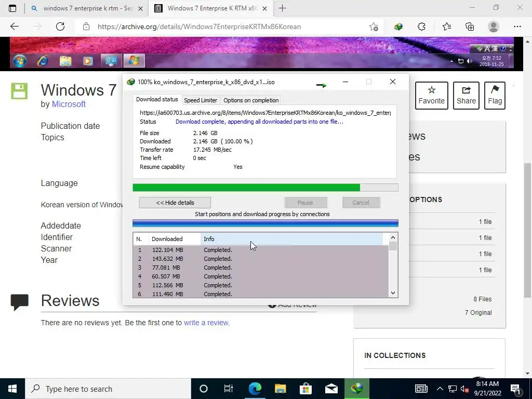Go back to the previous page
Viewport: 532px width, 399px height.
[x=14, y=26]
